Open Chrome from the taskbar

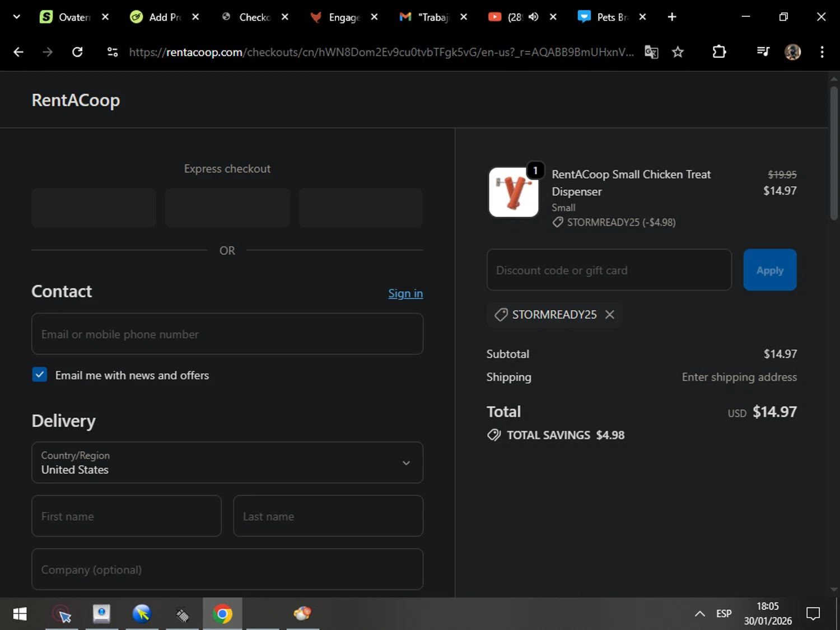(222, 614)
